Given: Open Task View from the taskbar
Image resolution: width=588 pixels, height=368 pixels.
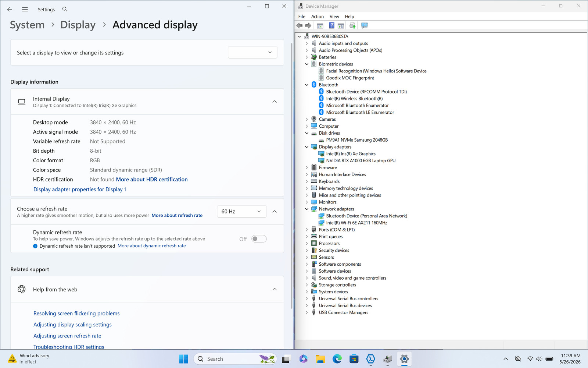Looking at the screenshot, I should coord(286,359).
